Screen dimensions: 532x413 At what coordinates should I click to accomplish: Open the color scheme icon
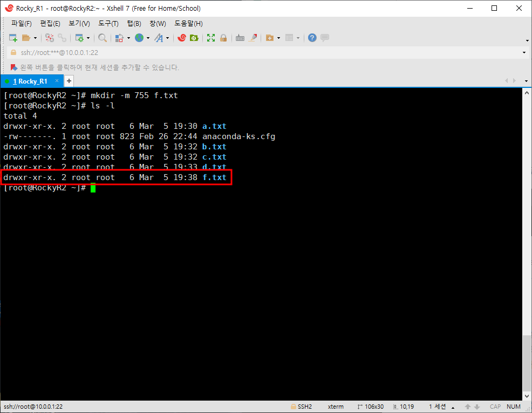(119, 38)
